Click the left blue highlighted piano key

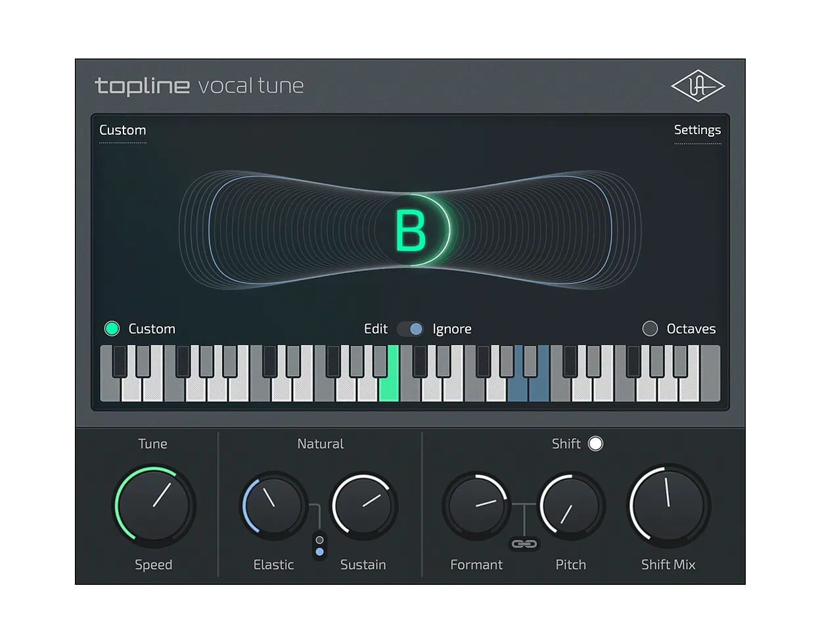[x=516, y=388]
